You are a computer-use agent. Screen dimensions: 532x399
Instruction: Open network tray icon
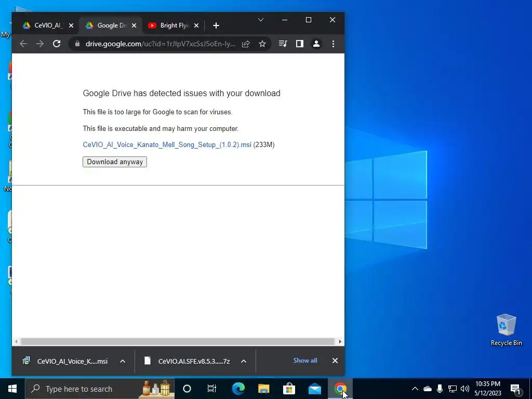[453, 389]
